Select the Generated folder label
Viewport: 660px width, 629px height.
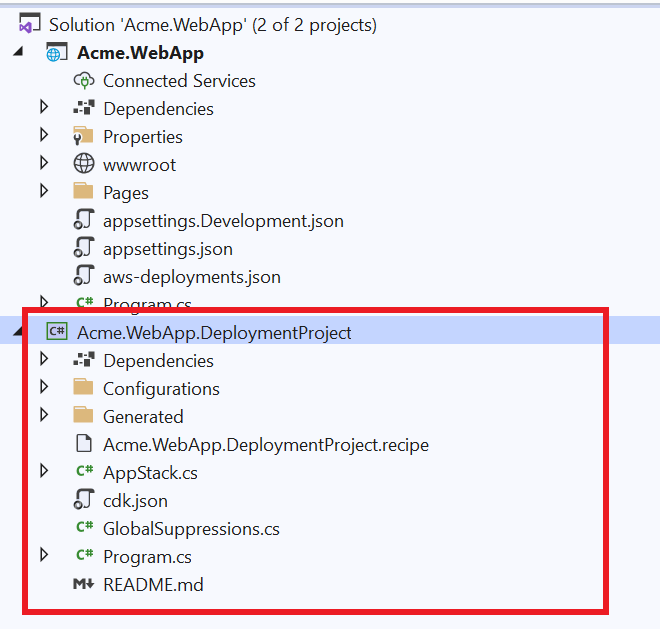click(143, 417)
